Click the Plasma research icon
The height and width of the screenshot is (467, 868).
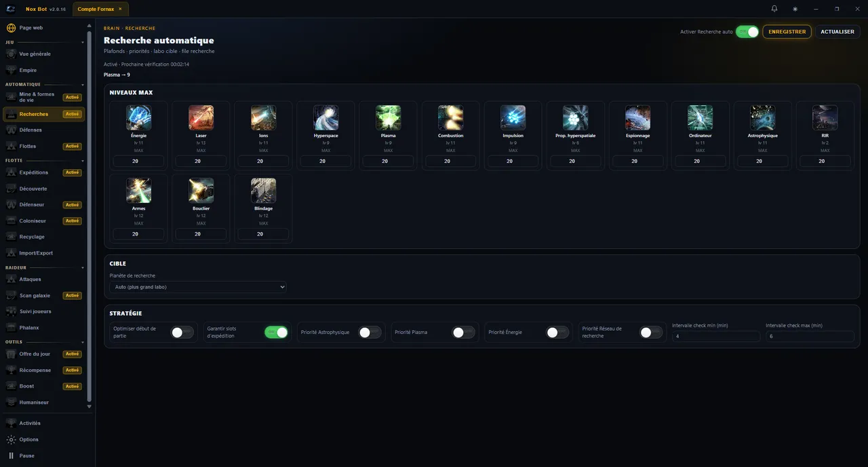pyautogui.click(x=388, y=117)
